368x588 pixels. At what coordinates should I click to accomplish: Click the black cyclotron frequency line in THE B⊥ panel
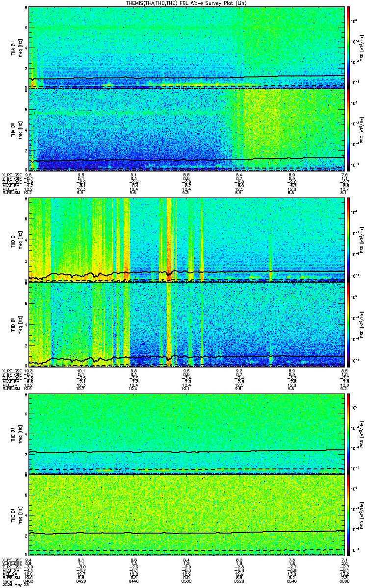[187, 451]
